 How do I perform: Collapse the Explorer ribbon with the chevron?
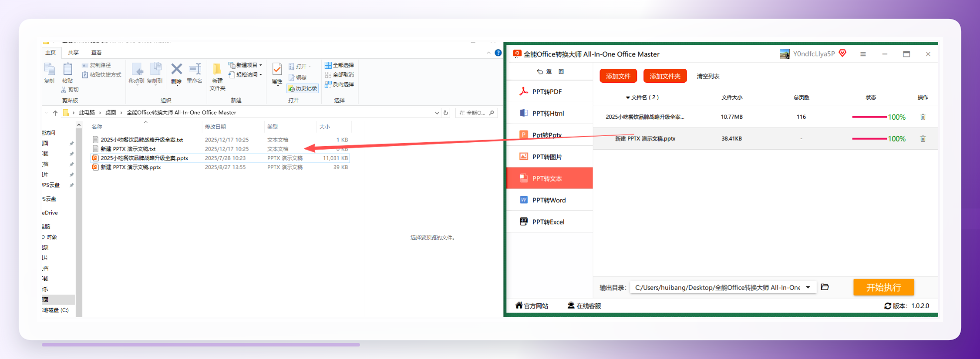[489, 53]
